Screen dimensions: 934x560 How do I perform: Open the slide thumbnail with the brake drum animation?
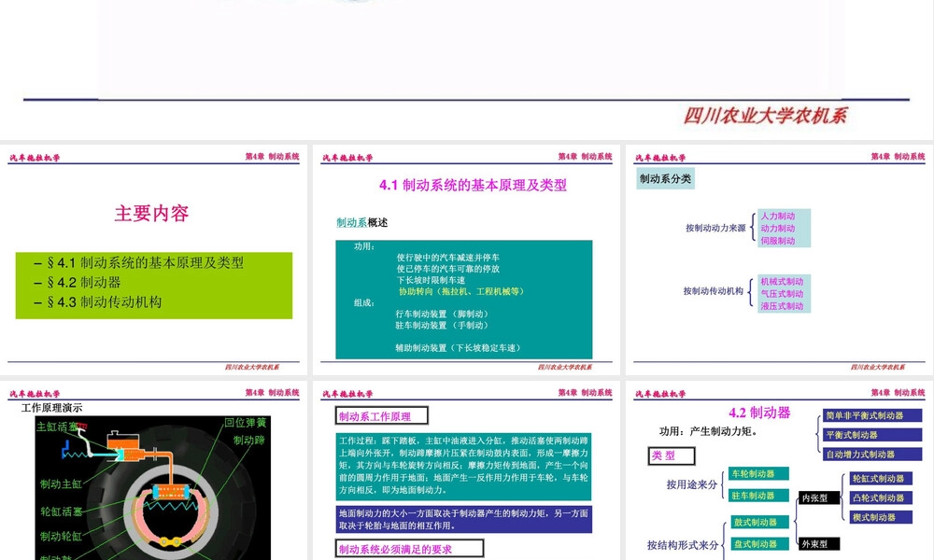tap(154, 470)
